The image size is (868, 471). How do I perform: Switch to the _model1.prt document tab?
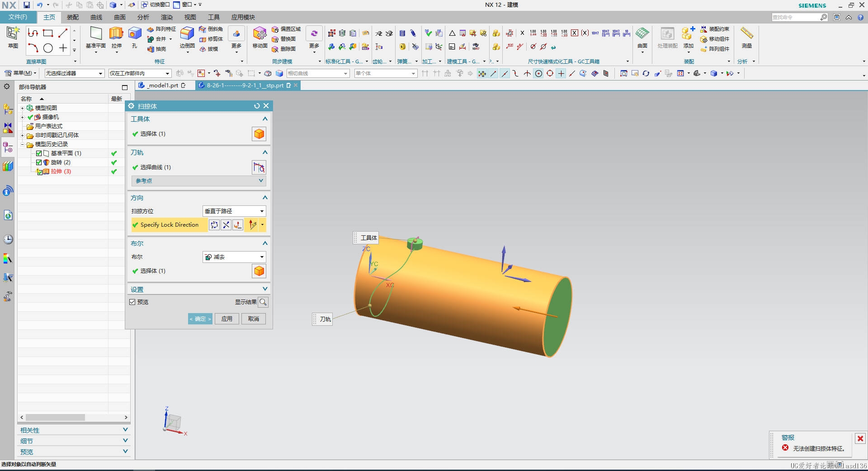pos(162,85)
